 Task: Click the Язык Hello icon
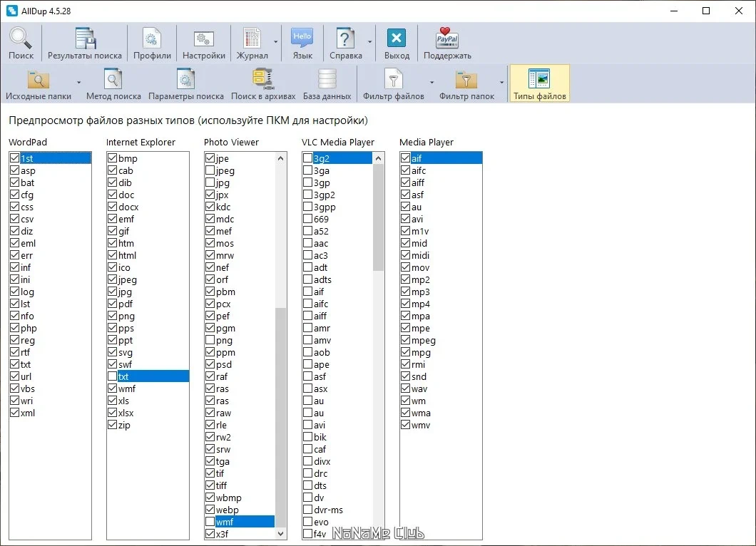[302, 43]
